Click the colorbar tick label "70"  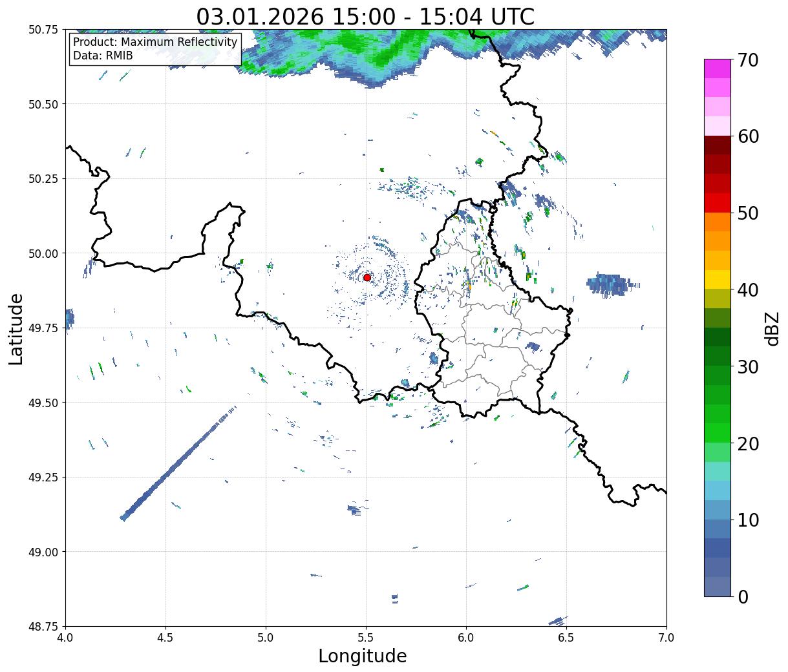click(x=748, y=60)
